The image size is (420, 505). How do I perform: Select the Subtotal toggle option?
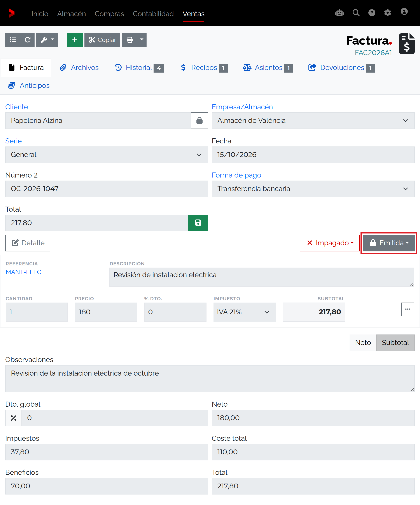point(395,343)
